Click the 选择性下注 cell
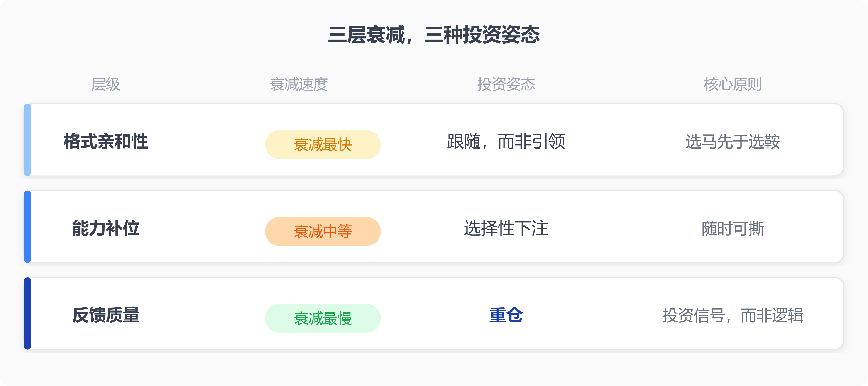 coord(506,228)
